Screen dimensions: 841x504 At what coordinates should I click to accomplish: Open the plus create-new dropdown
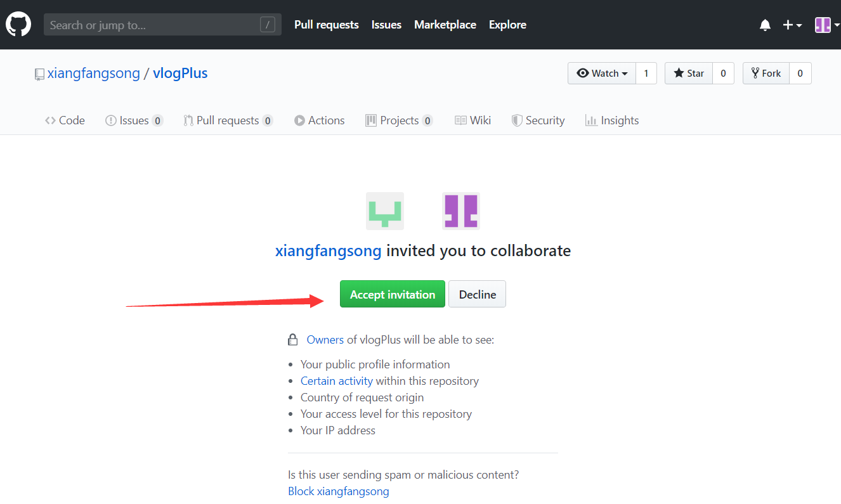pyautogui.click(x=792, y=25)
